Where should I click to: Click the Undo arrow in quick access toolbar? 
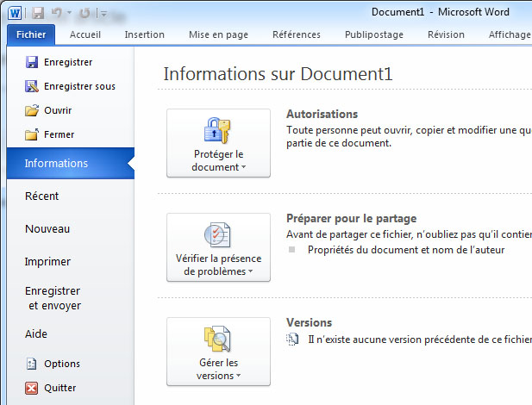pyautogui.click(x=56, y=13)
